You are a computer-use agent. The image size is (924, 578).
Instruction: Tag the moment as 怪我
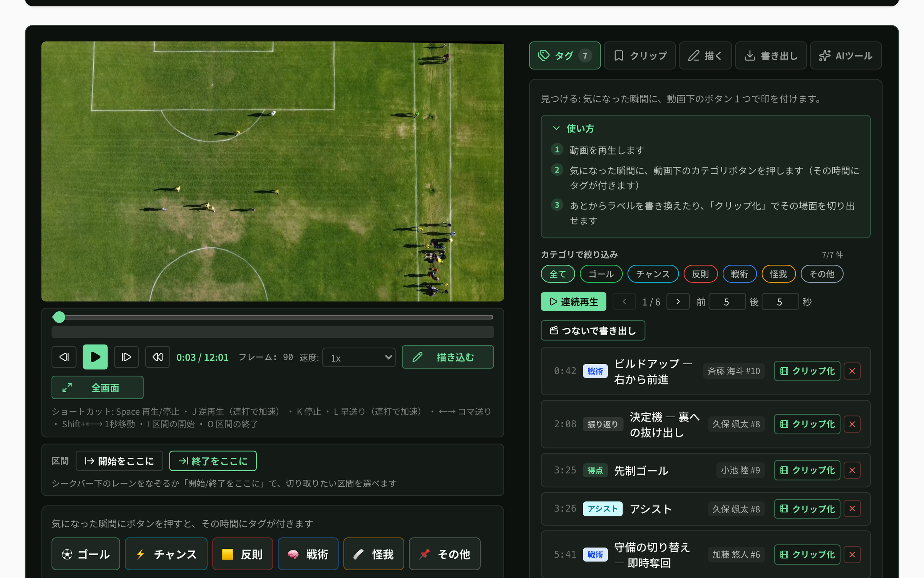point(373,554)
